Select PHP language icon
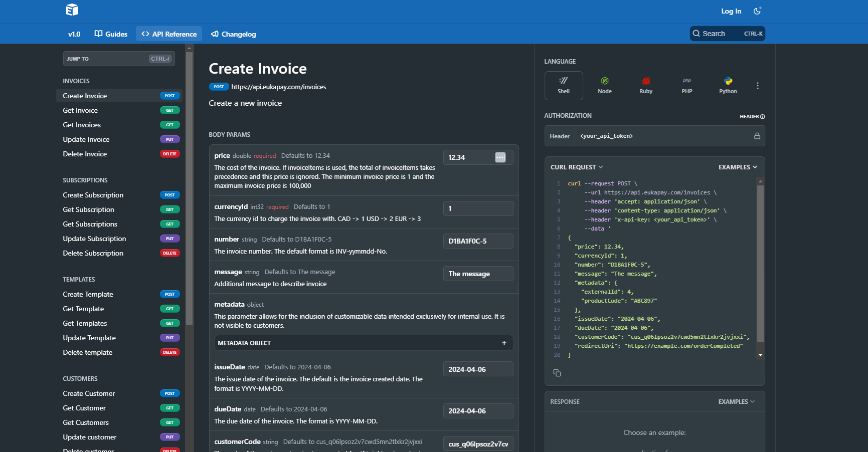868x452 pixels. coord(687,86)
